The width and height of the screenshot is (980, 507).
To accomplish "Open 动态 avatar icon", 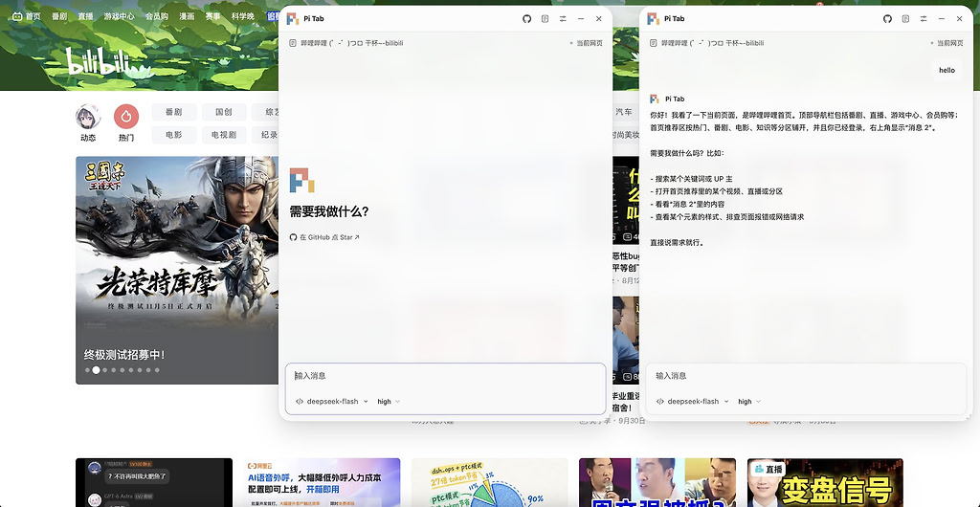I will click(88, 117).
